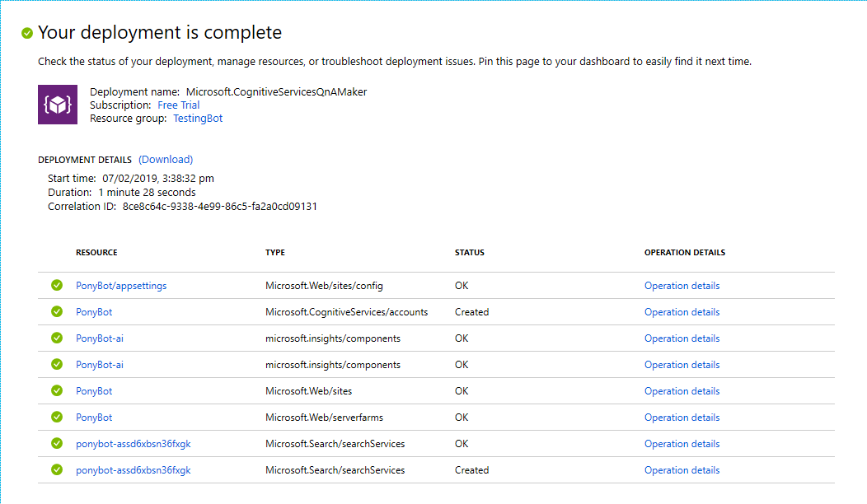
Task: Open PonyBot/appsettings resource
Action: pyautogui.click(x=121, y=286)
